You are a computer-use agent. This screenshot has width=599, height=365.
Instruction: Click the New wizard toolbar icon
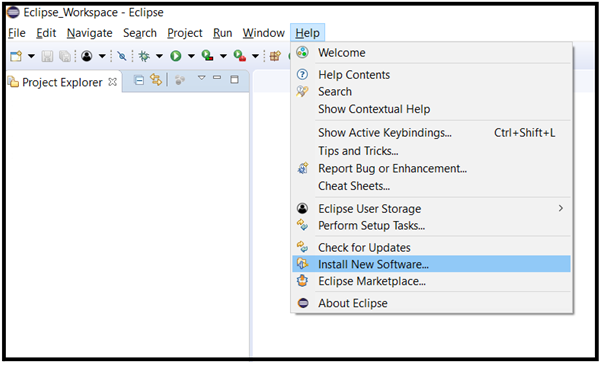[x=16, y=56]
